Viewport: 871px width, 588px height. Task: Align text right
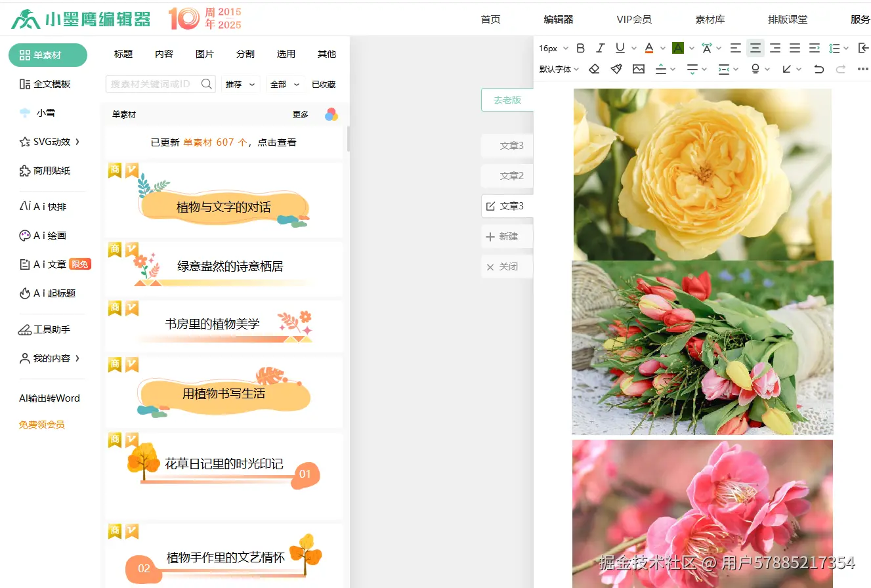775,48
